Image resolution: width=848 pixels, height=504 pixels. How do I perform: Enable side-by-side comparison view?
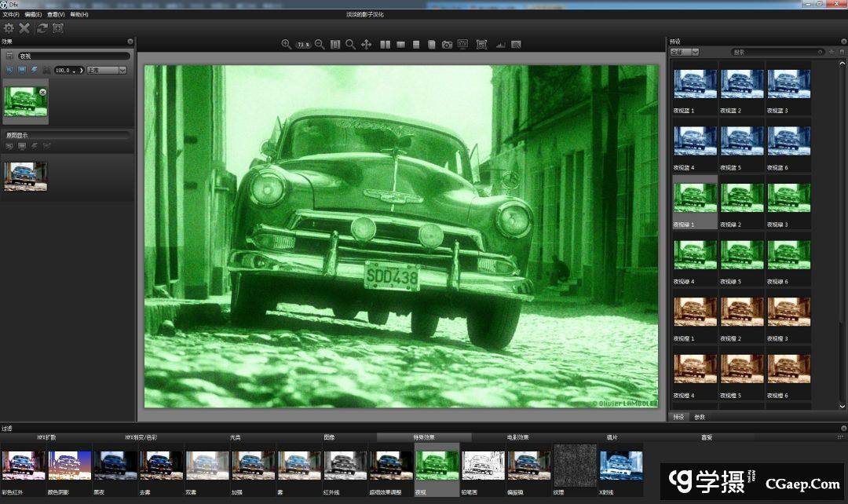coord(385,45)
